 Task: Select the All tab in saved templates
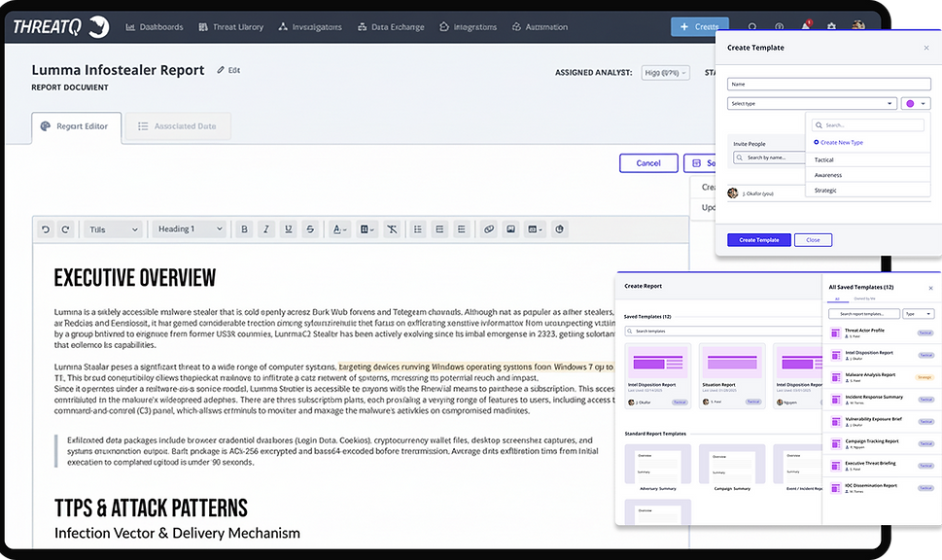(x=837, y=298)
